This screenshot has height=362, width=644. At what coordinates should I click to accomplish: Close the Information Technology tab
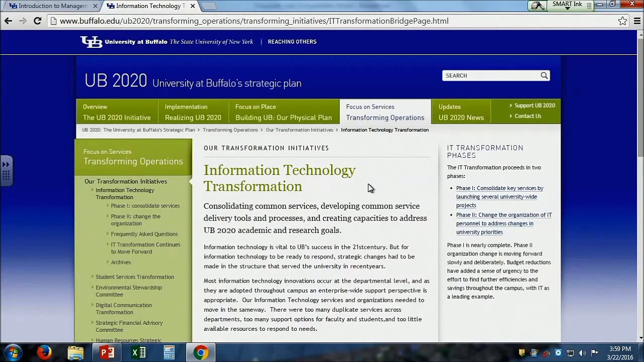[x=192, y=6]
